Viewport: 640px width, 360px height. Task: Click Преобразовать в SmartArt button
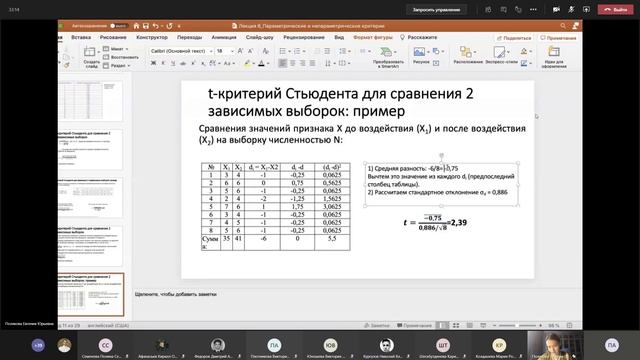tap(388, 57)
